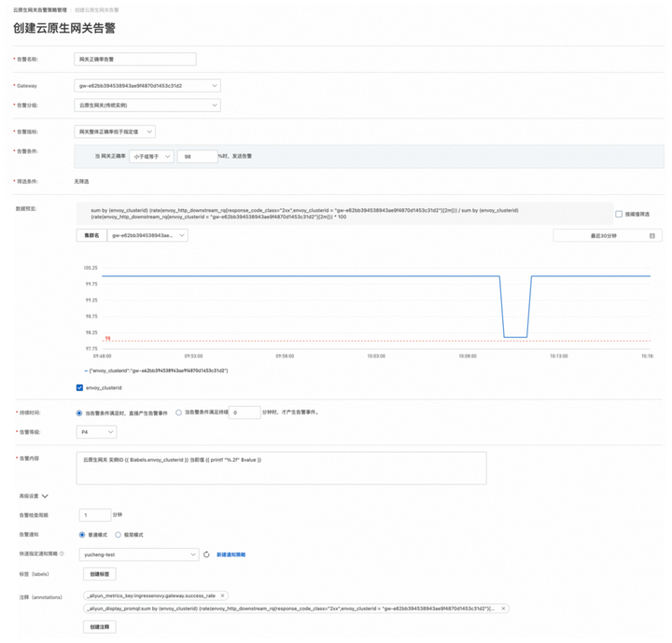Collapse the 高级设置 chevron
Viewport: 672px width, 643px height.
pos(45,496)
